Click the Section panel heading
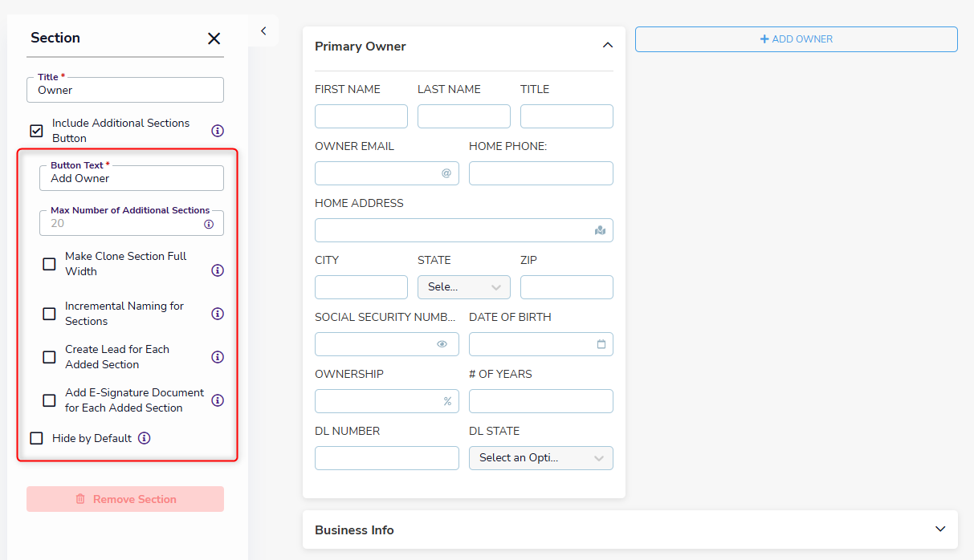The height and width of the screenshot is (560, 974). pyautogui.click(x=55, y=38)
